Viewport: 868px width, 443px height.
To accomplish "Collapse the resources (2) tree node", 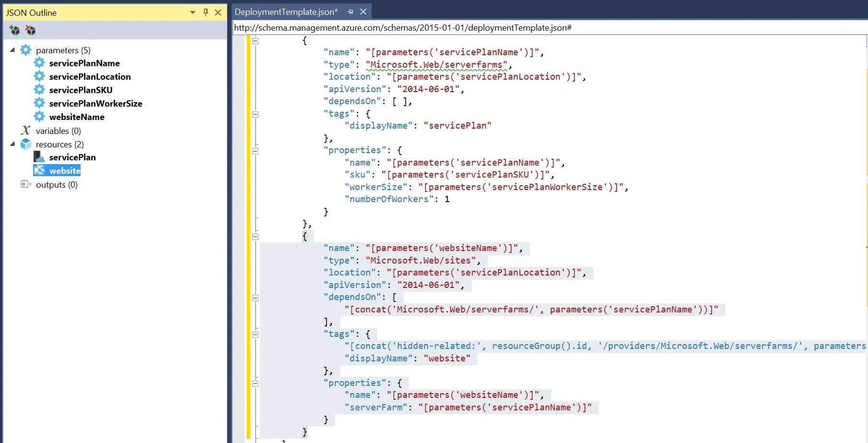I will coord(12,144).
